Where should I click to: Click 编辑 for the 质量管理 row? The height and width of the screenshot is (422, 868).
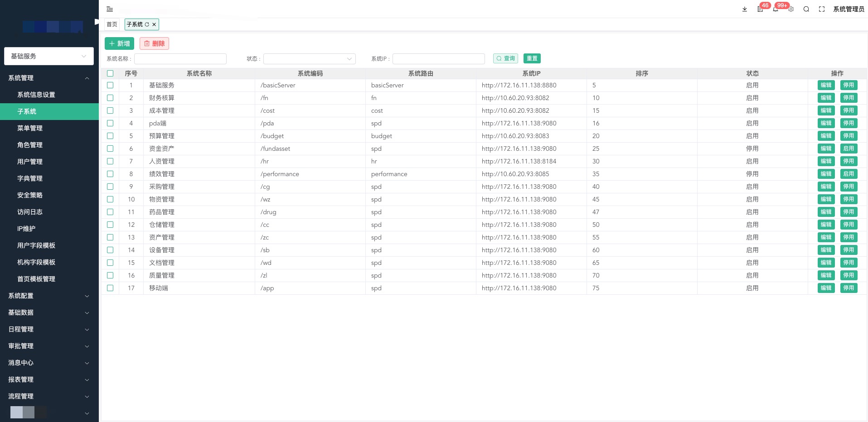pos(826,275)
